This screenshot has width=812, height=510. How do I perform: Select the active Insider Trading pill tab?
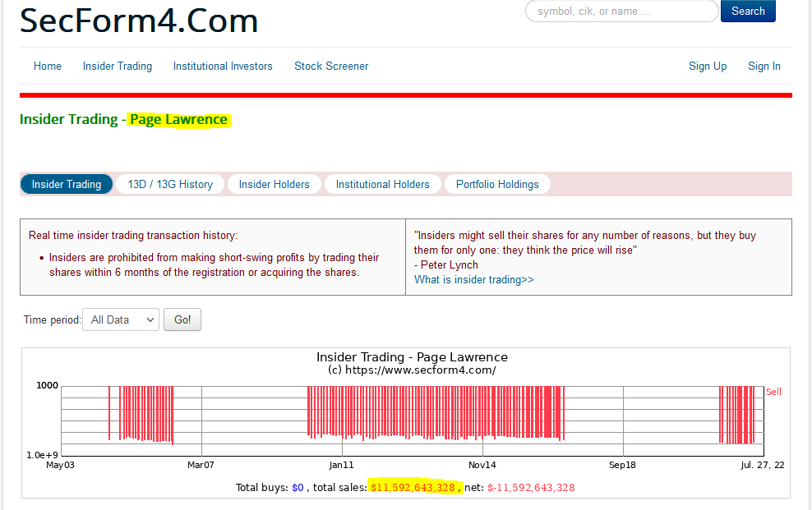pos(67,185)
